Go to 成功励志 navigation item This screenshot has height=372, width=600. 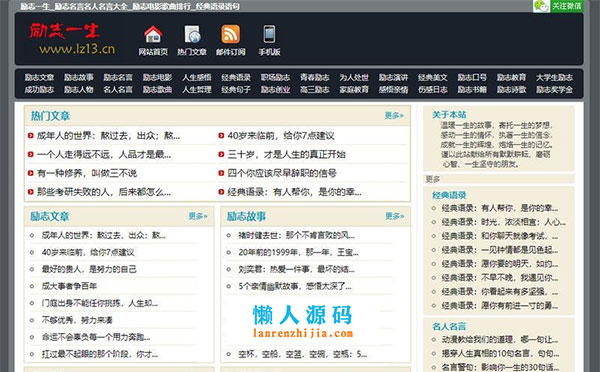39,90
